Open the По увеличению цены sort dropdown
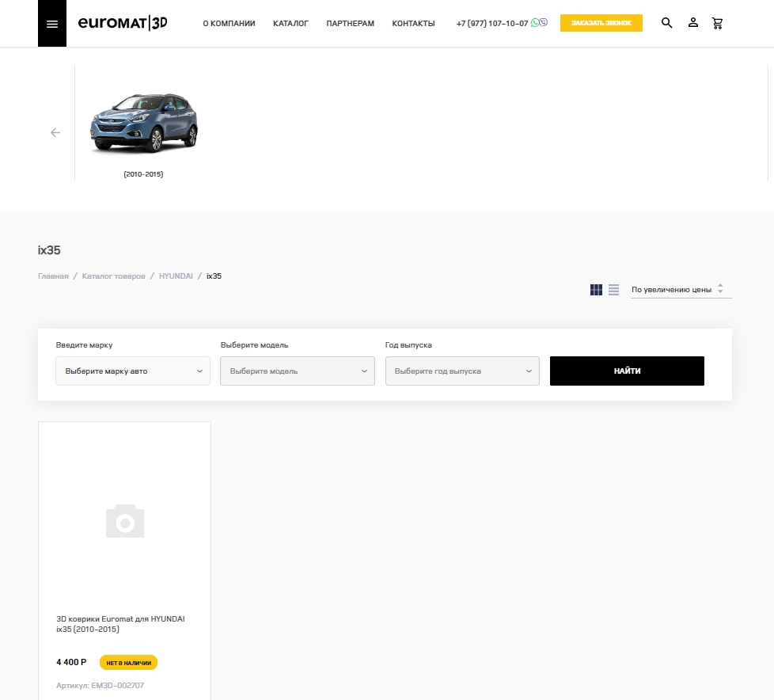774x700 pixels. click(x=681, y=290)
